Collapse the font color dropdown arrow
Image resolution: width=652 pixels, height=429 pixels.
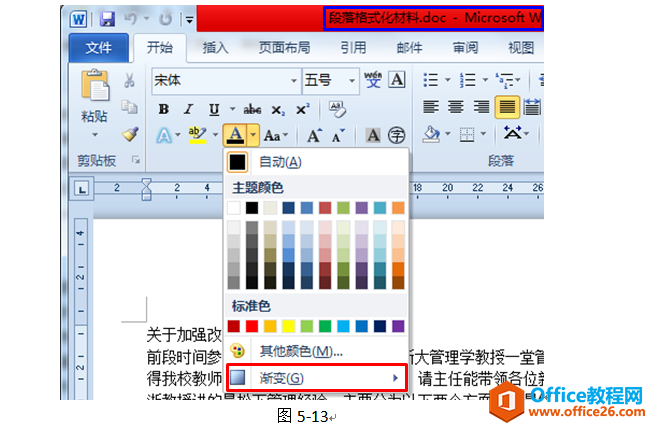pyautogui.click(x=253, y=135)
